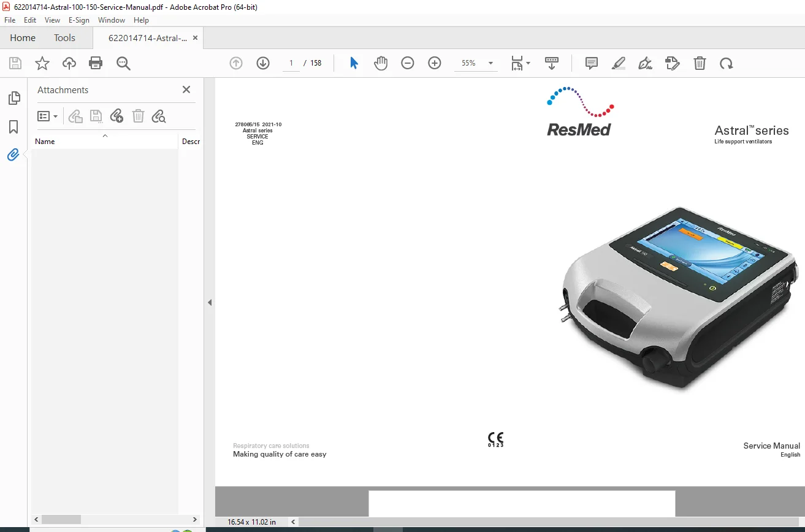Expand the fit page options arrow
Image resolution: width=805 pixels, height=532 pixels.
click(x=528, y=63)
